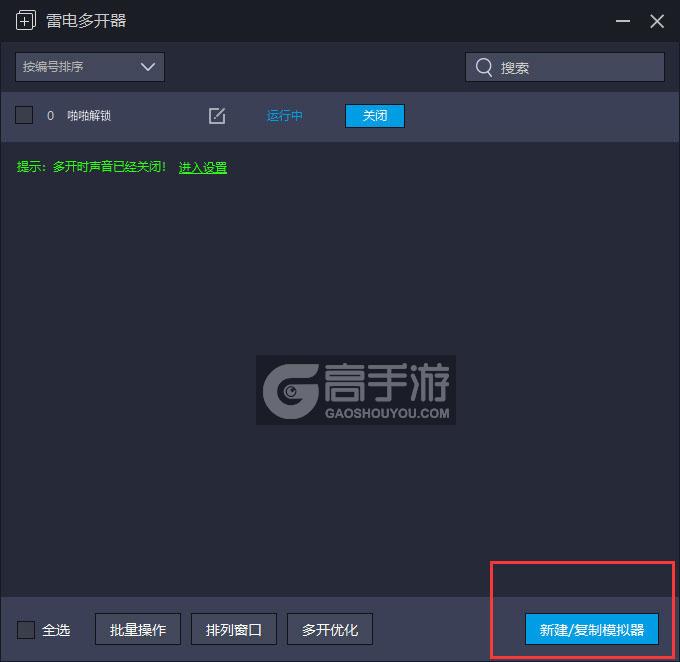680x662 pixels.
Task: Close the 雷电多开器 window
Action: click(657, 21)
